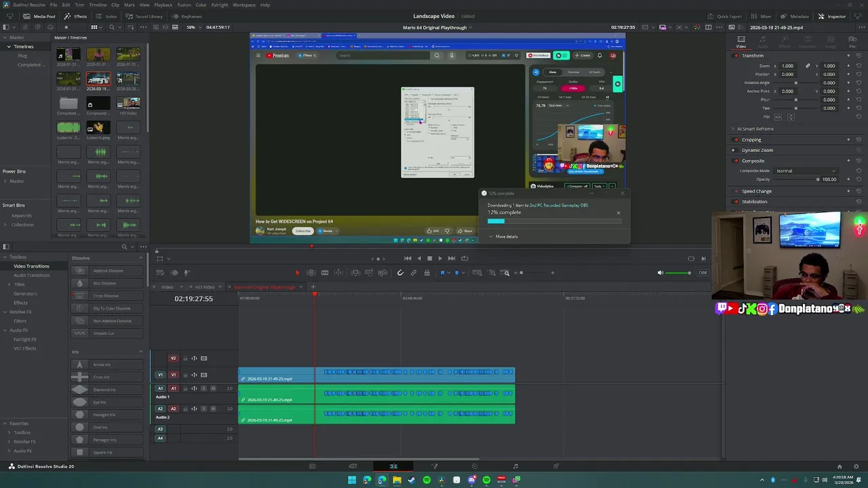Click the Zoom X value field
868x488 pixels.
[x=787, y=66]
